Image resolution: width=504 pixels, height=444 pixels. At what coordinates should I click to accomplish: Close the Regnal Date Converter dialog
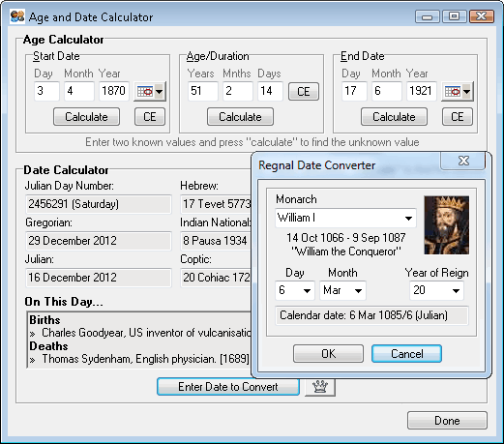[463, 161]
